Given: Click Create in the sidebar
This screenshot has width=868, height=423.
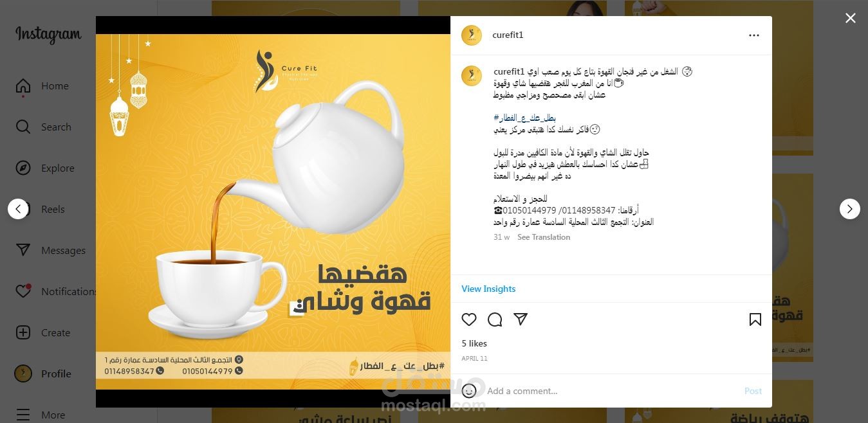Looking at the screenshot, I should pyautogui.click(x=44, y=332).
